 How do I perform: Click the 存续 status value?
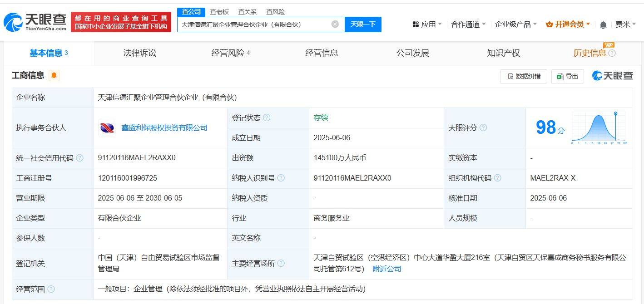tap(321, 118)
